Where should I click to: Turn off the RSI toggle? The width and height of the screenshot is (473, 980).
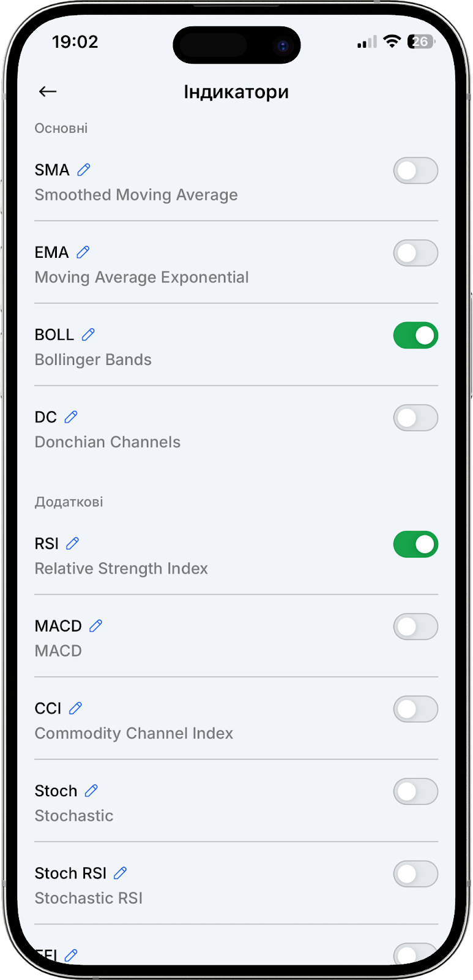tap(415, 545)
